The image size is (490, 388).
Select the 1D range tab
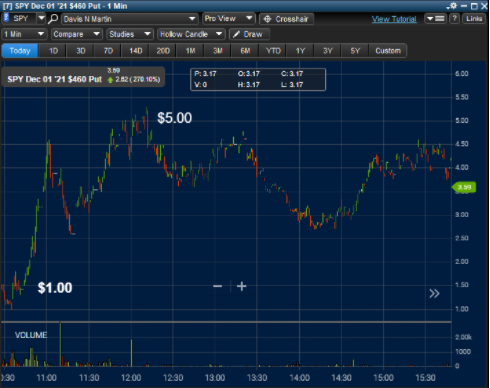pos(53,51)
